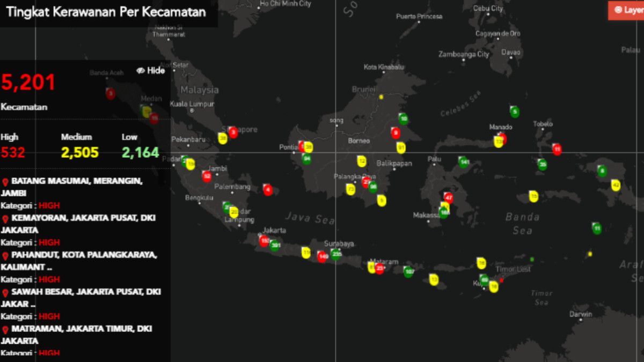Hide the statistics panel with eye toggle
Screen dimensions: 644x362
[x=151, y=71]
